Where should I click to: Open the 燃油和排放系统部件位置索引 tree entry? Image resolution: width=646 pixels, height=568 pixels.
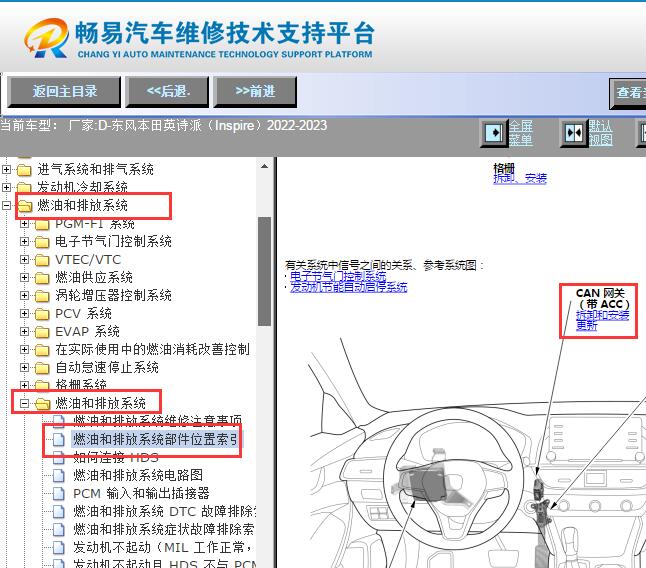point(156,439)
